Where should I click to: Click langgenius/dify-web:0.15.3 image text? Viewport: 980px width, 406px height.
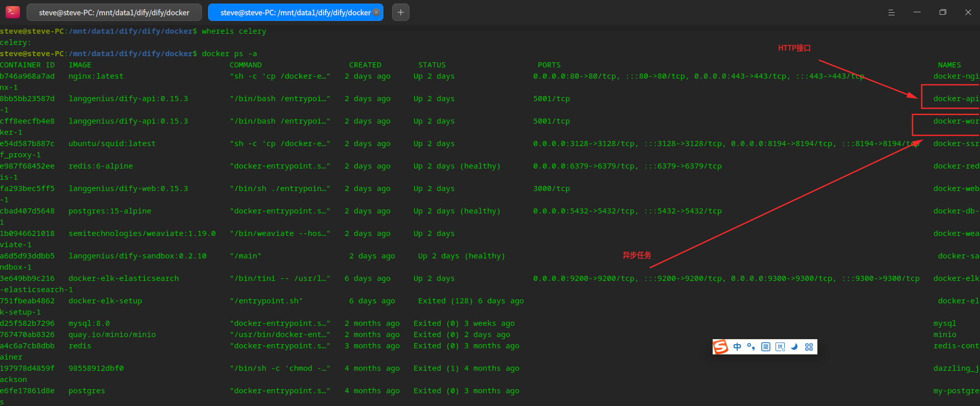coord(128,188)
